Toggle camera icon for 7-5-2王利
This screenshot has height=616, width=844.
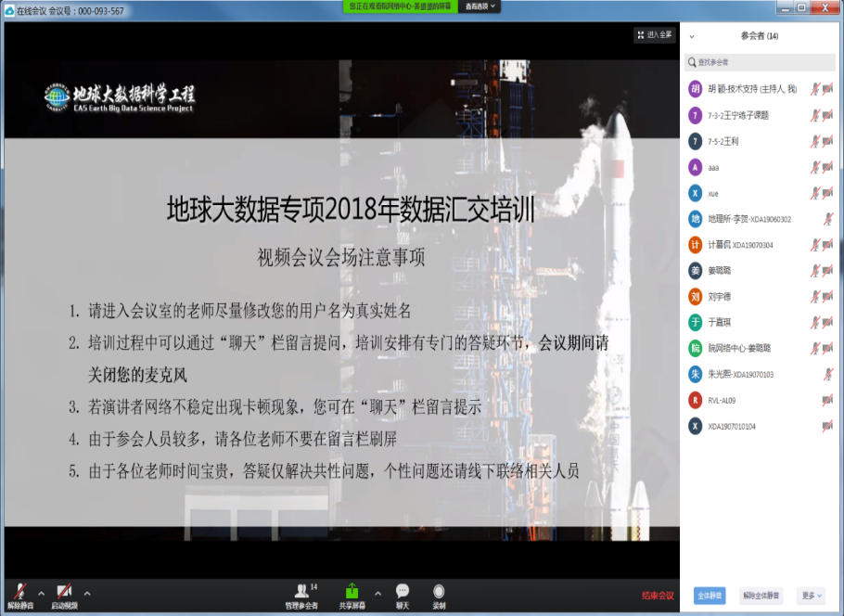827,141
